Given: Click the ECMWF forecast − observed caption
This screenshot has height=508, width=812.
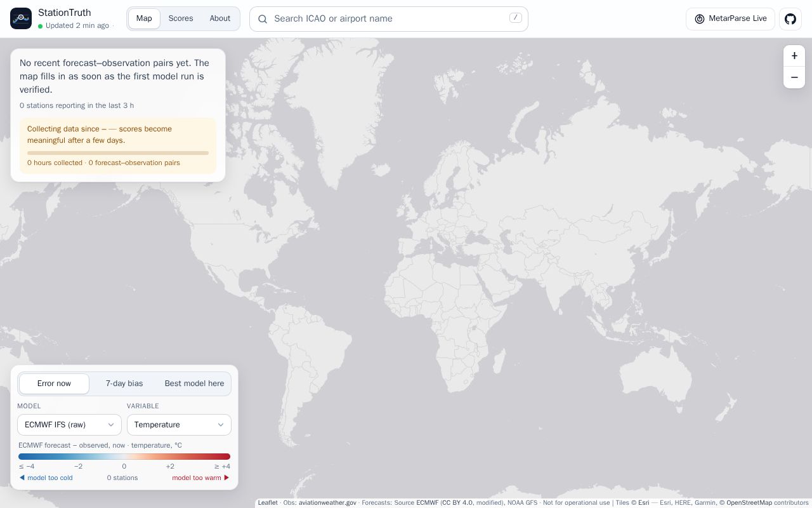Looking at the screenshot, I should 100,445.
